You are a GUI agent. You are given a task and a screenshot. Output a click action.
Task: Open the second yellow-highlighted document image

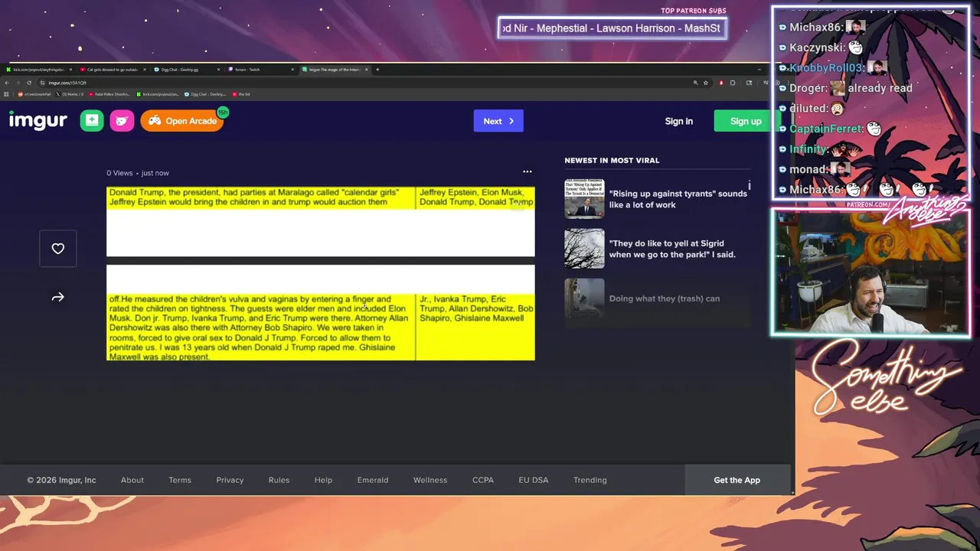[x=321, y=312]
